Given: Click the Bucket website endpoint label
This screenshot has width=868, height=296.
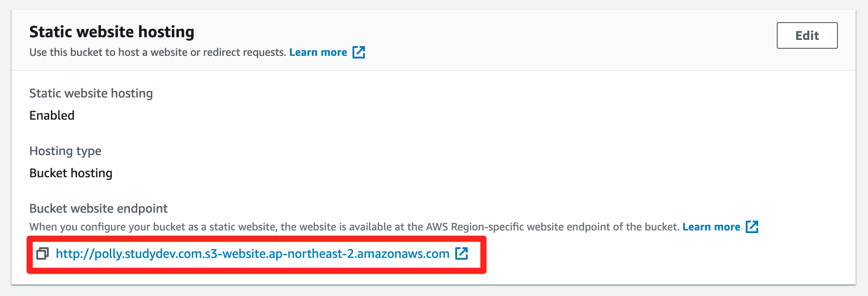Looking at the screenshot, I should 98,208.
